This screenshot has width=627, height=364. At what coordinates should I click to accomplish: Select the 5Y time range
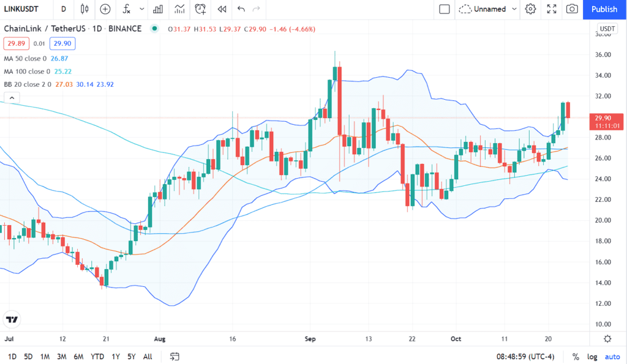[132, 357]
